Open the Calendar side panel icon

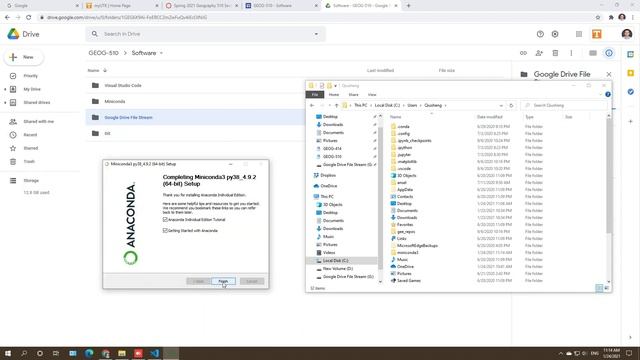(x=631, y=54)
